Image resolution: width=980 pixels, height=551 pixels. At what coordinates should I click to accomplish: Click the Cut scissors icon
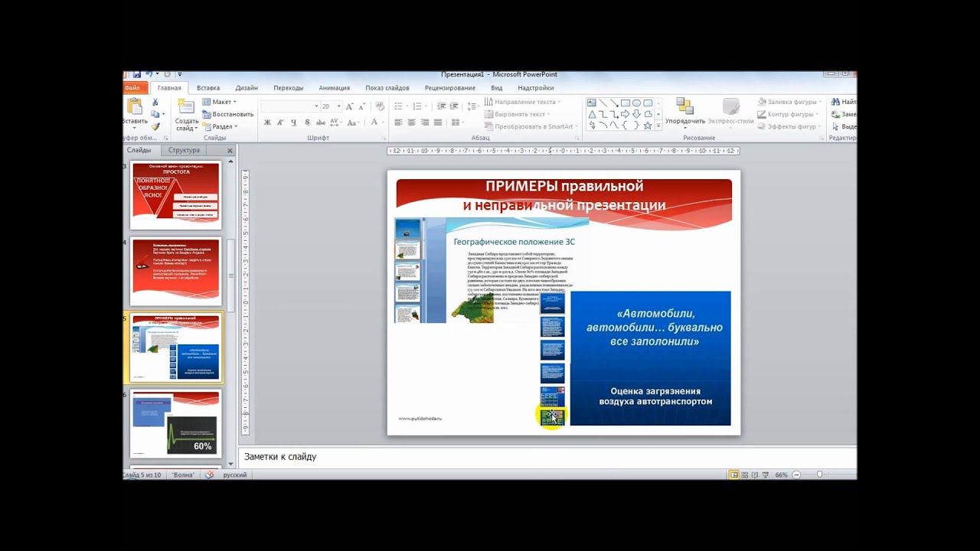[155, 102]
